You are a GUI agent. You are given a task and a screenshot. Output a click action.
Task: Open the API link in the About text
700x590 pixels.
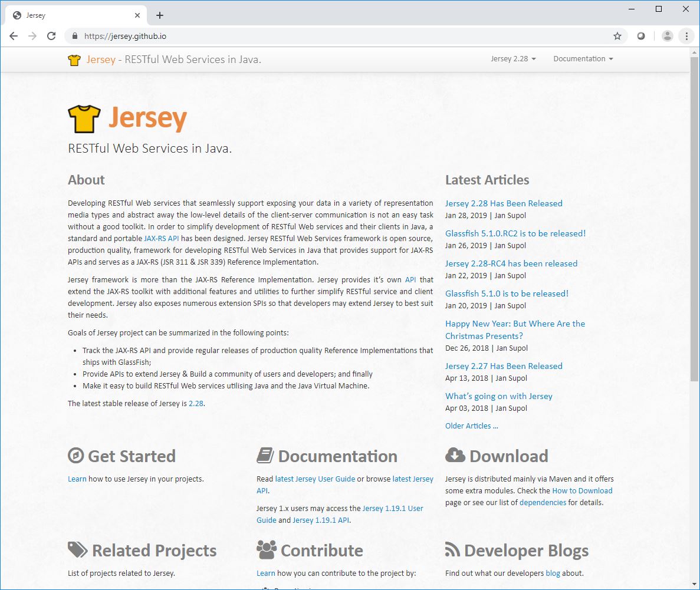point(410,280)
